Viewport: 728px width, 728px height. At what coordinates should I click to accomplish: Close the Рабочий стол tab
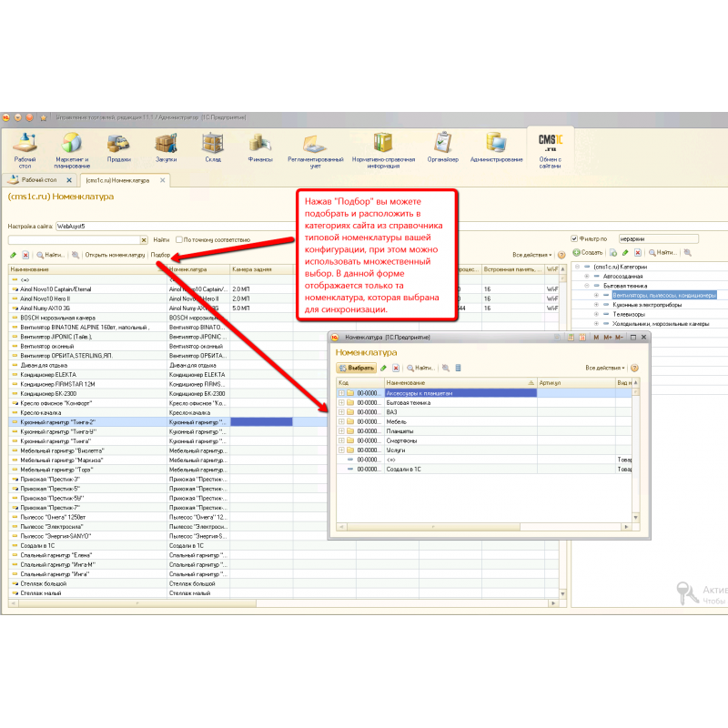69,180
